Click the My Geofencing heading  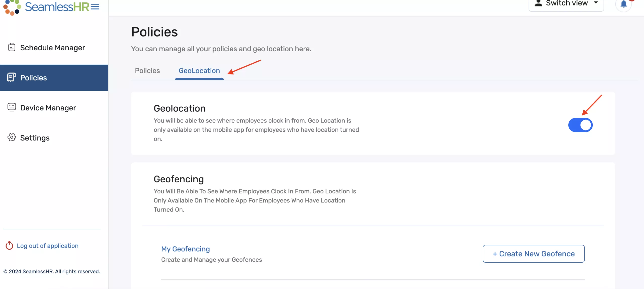tap(185, 249)
